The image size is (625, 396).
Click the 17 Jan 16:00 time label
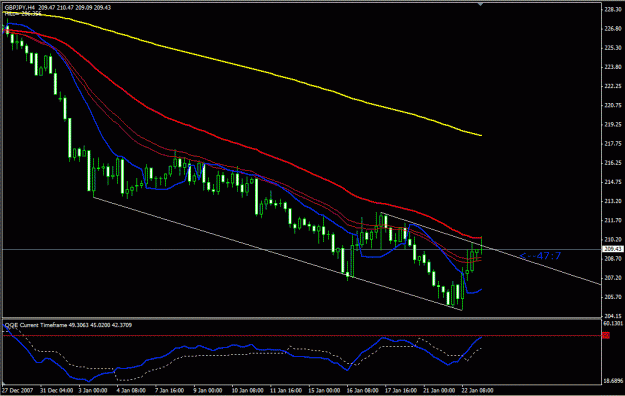(401, 390)
